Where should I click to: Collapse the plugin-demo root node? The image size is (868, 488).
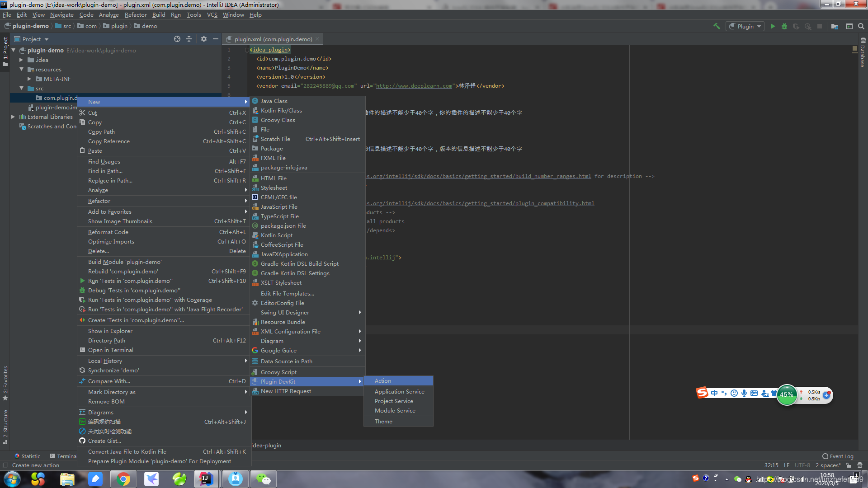tap(14, 50)
